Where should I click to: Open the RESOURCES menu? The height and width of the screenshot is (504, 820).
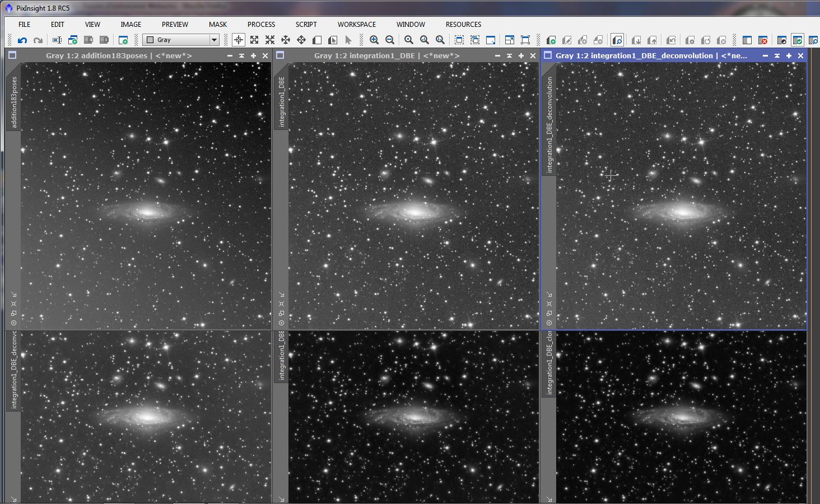pos(464,25)
